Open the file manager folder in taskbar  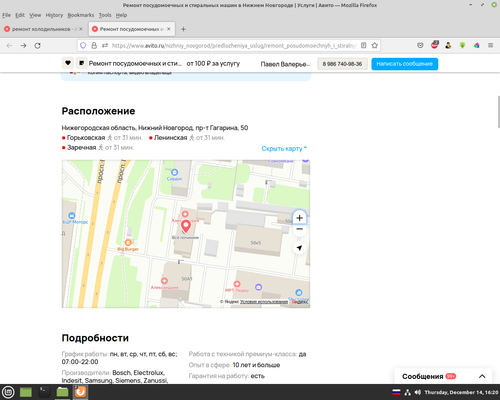(62, 392)
